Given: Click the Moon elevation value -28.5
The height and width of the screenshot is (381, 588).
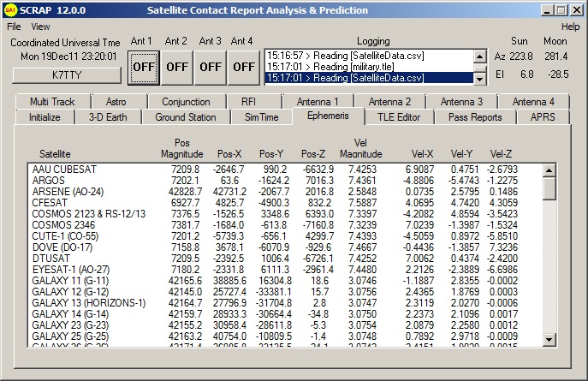Looking at the screenshot, I should 558,74.
